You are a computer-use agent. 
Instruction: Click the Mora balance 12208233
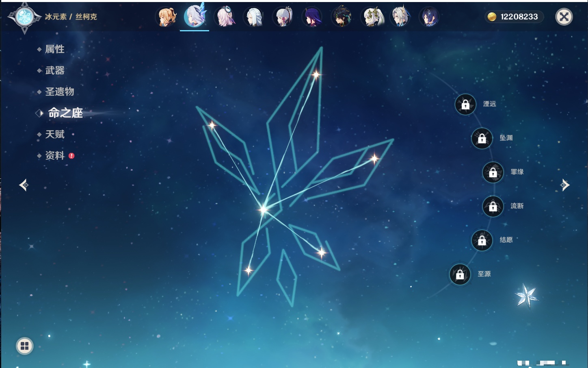click(x=519, y=17)
